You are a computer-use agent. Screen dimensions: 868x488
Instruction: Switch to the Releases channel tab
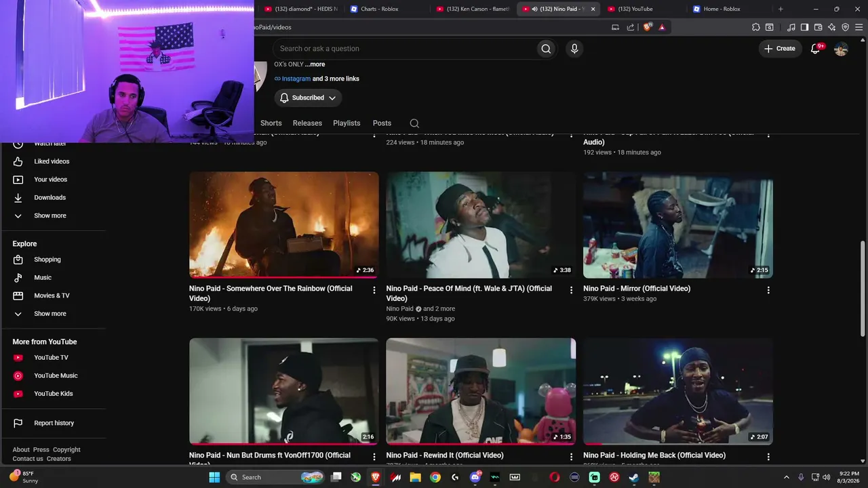pos(307,123)
